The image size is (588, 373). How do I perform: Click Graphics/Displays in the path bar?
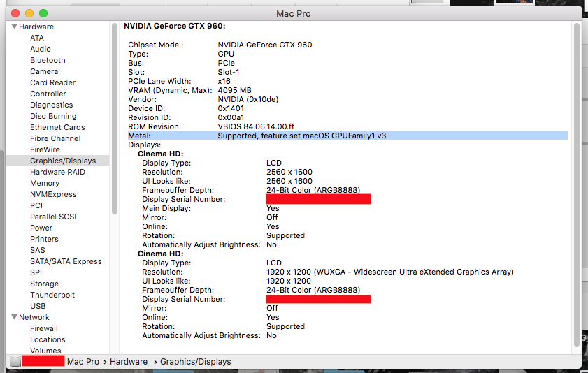click(x=195, y=362)
